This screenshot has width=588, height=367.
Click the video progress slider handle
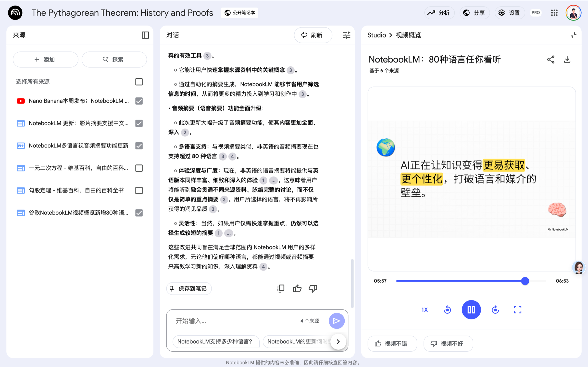click(525, 281)
